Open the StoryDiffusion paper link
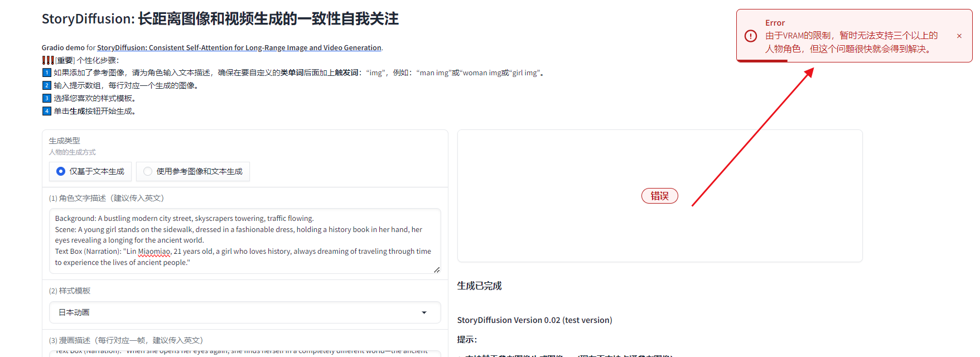The height and width of the screenshot is (357, 980). [x=239, y=48]
